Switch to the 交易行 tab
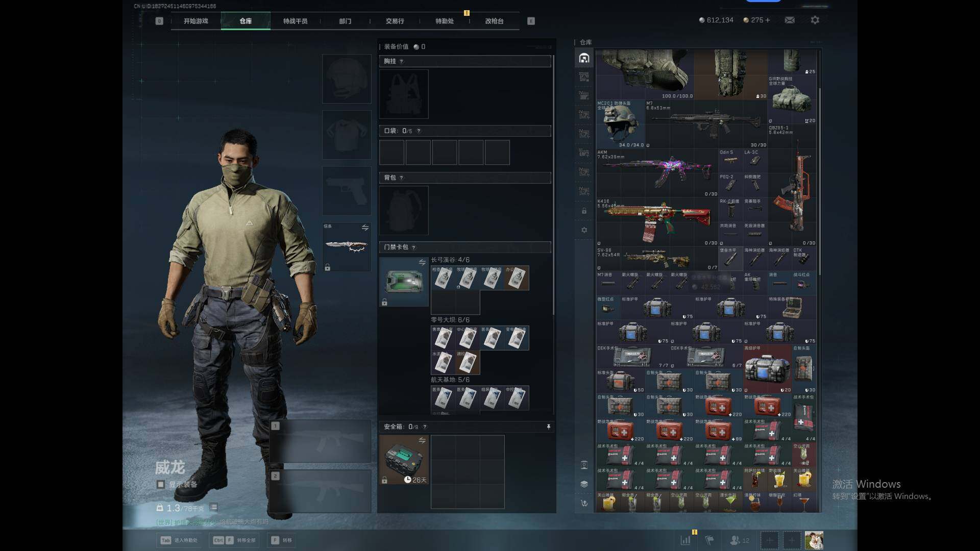This screenshot has width=980, height=551. tap(395, 21)
